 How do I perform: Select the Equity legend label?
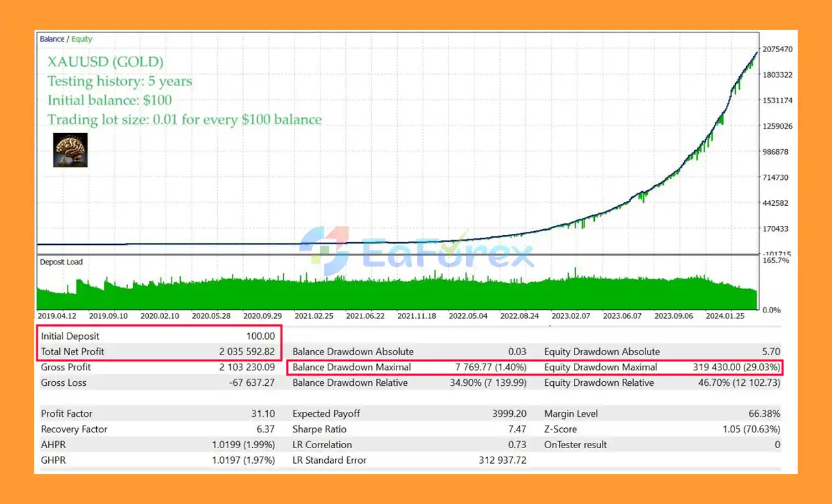[x=82, y=39]
